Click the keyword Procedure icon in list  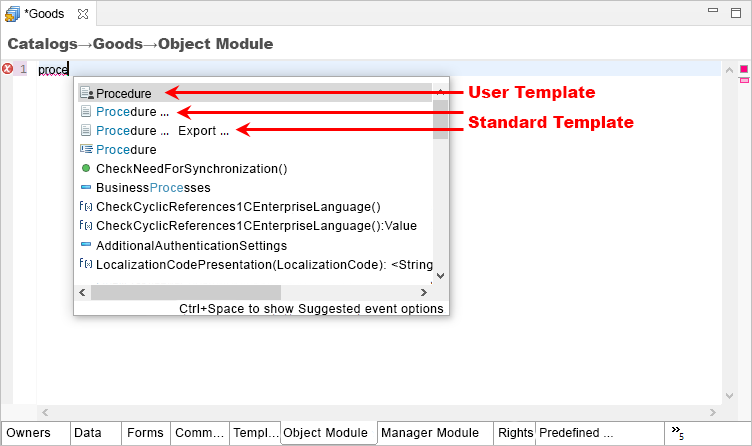[86, 149]
